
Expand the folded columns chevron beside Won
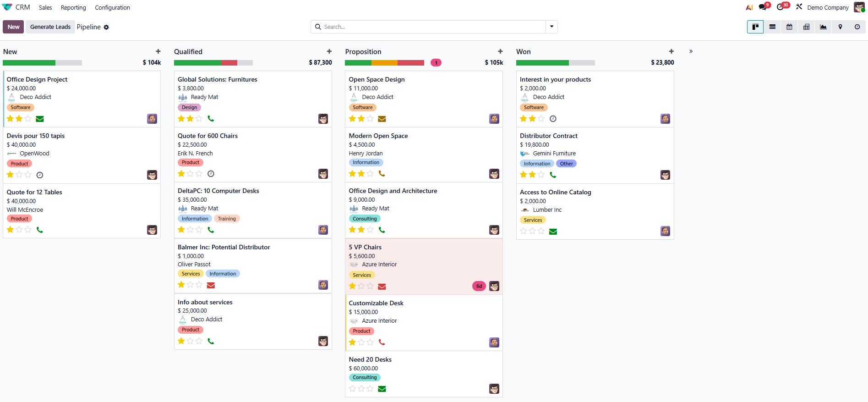(691, 51)
